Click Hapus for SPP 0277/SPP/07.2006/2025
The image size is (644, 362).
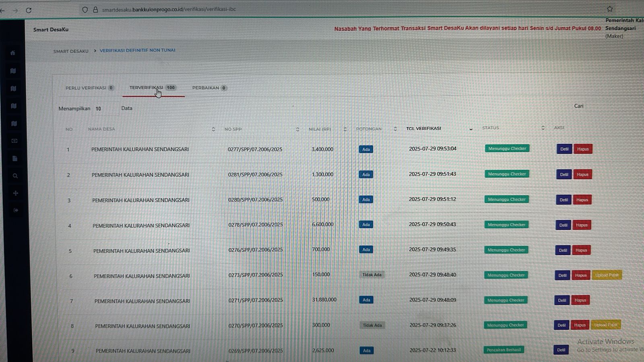click(x=583, y=149)
